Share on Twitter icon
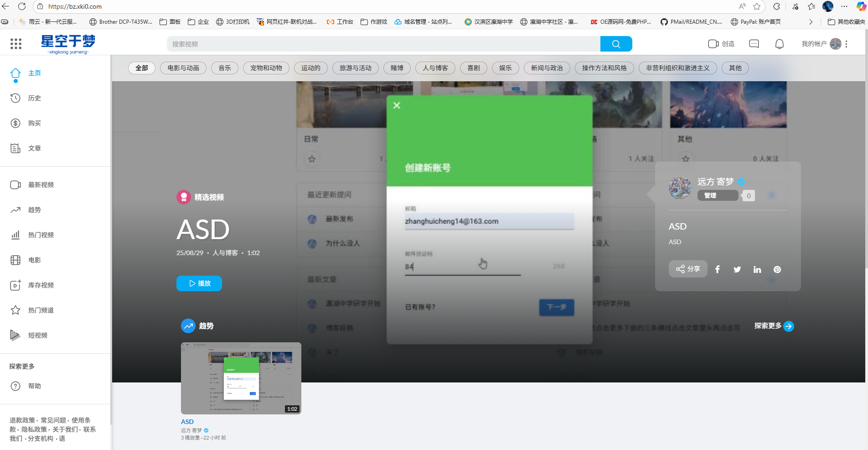868x450 pixels. 737,269
